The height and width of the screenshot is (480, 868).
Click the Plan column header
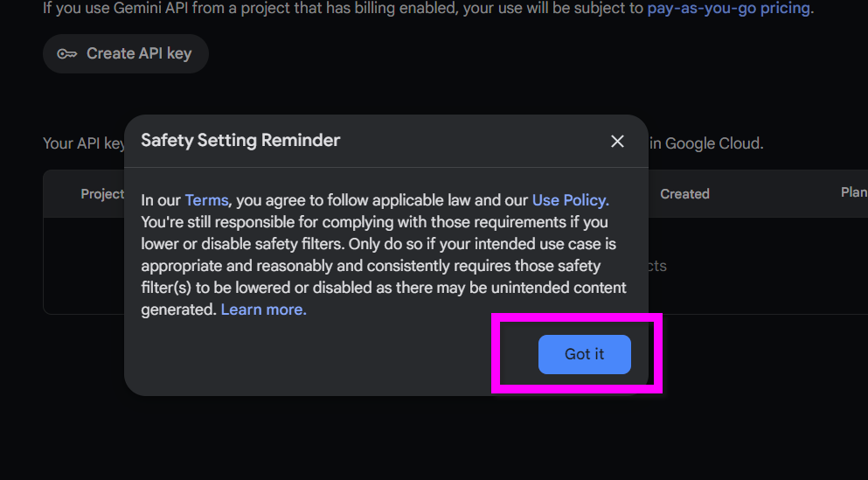[x=853, y=192]
